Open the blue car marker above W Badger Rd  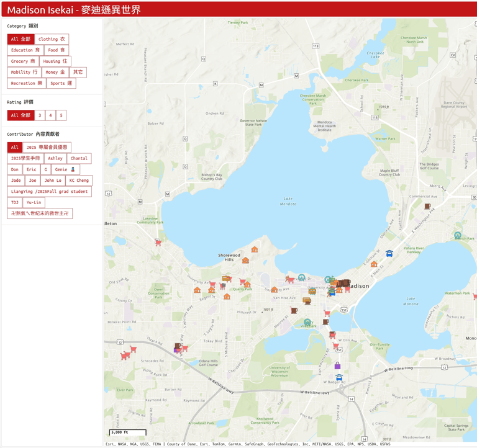click(339, 377)
